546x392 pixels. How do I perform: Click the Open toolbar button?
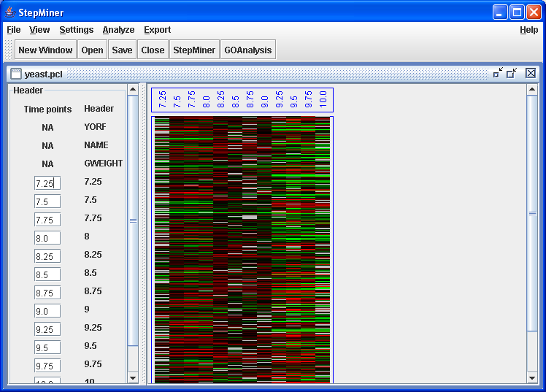coord(92,50)
